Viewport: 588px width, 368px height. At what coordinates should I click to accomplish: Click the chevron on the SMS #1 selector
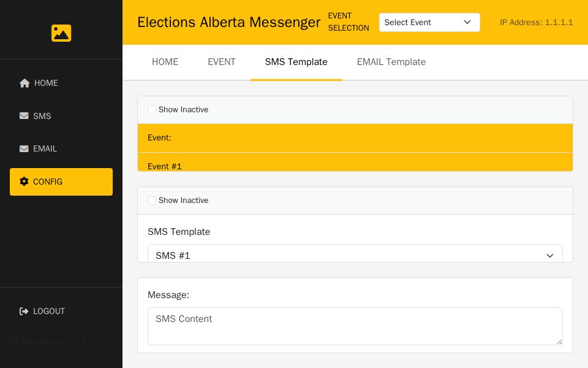click(x=550, y=256)
